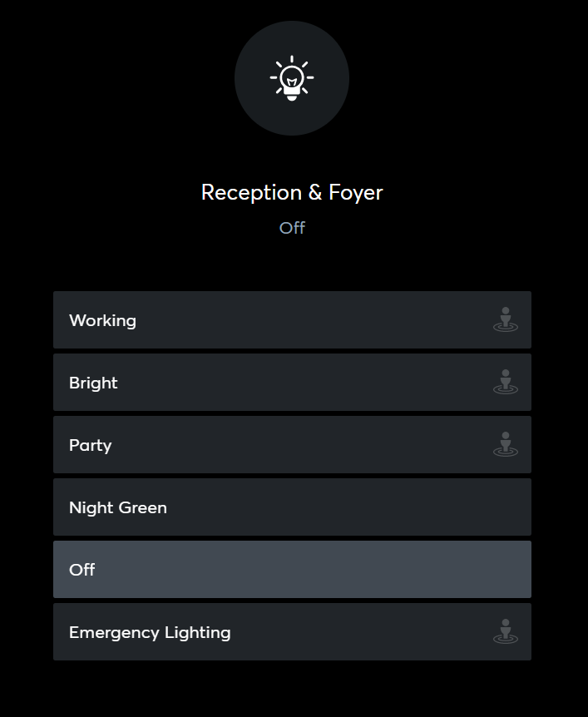The image size is (588, 717).
Task: Click the 'Party' text label
Action: coord(90,445)
